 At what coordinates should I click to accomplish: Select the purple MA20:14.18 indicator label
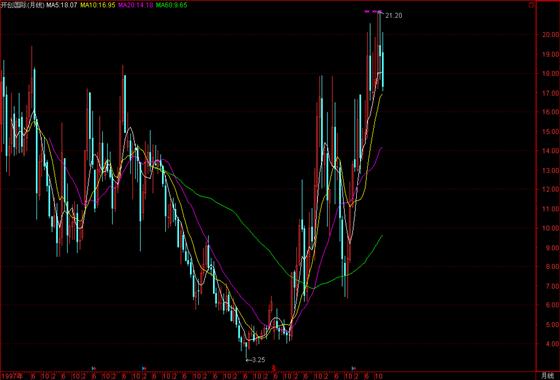pos(136,5)
